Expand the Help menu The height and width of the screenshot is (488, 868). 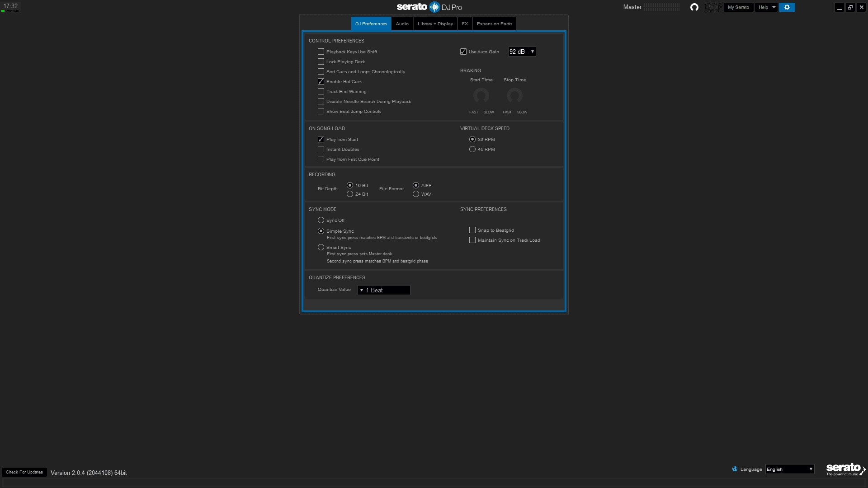coord(766,7)
